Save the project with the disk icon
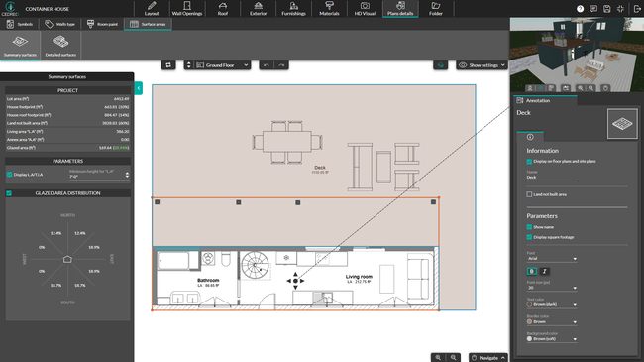The image size is (644, 362). click(x=607, y=9)
